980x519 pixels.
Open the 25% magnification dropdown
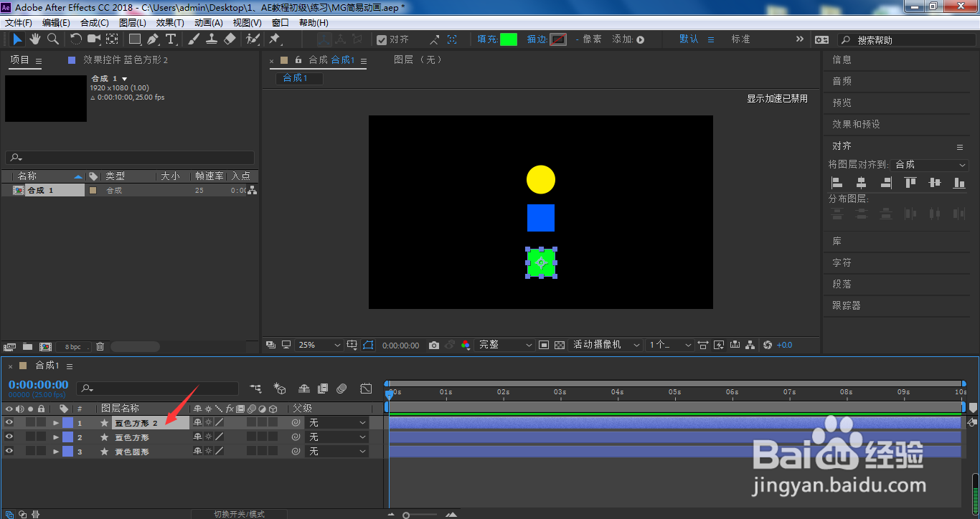pyautogui.click(x=319, y=345)
